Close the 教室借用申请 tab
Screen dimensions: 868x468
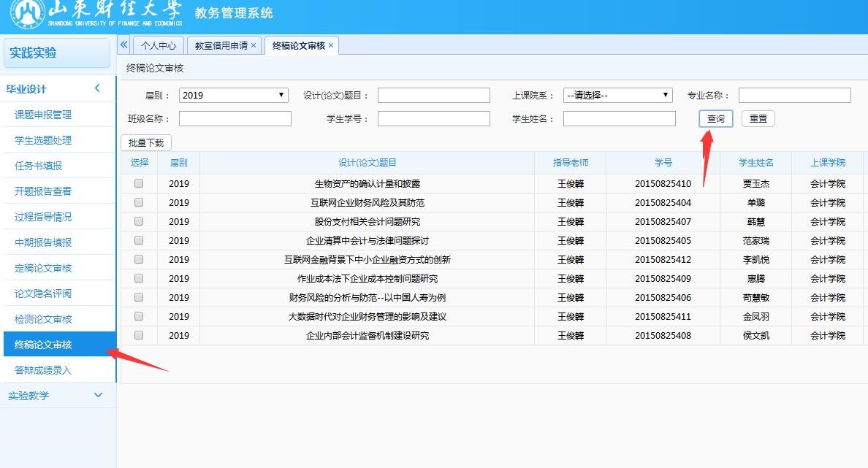click(254, 45)
